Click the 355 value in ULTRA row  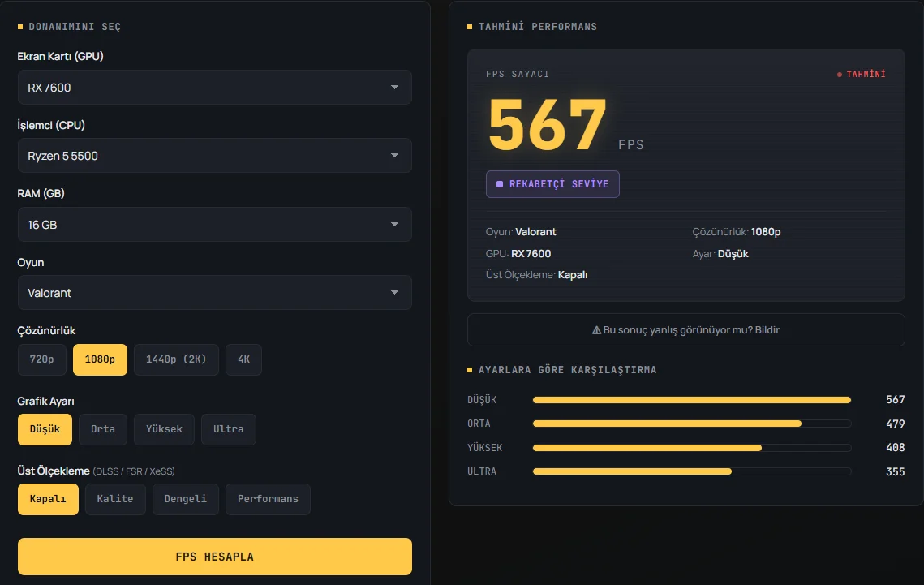click(x=895, y=471)
